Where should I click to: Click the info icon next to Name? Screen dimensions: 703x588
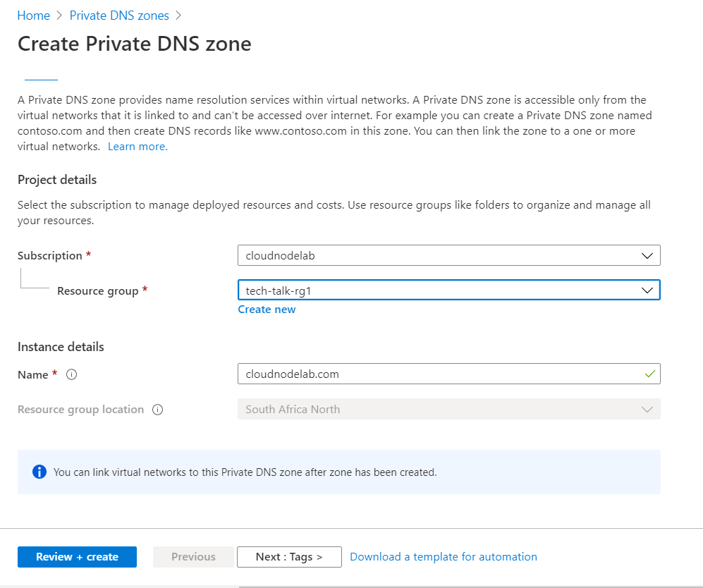point(71,374)
